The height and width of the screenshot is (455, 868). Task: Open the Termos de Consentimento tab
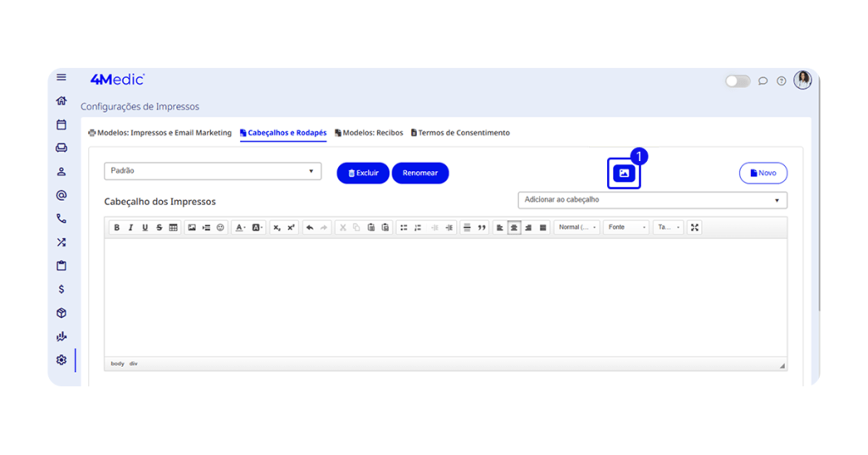[x=460, y=133]
